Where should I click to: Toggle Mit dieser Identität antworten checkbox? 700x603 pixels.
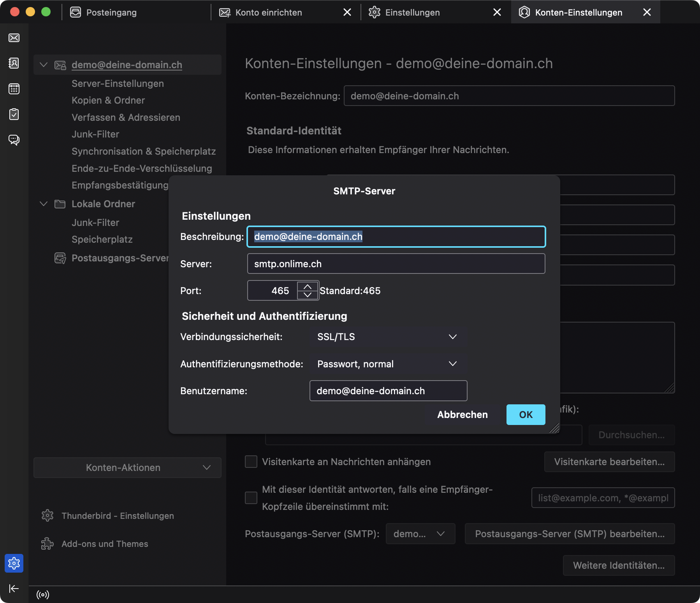tap(251, 498)
